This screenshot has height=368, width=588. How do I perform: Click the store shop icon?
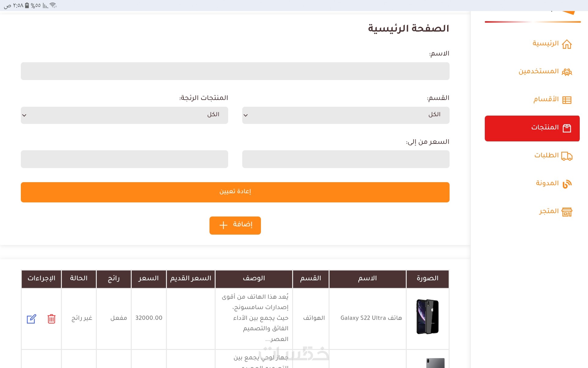[567, 212]
